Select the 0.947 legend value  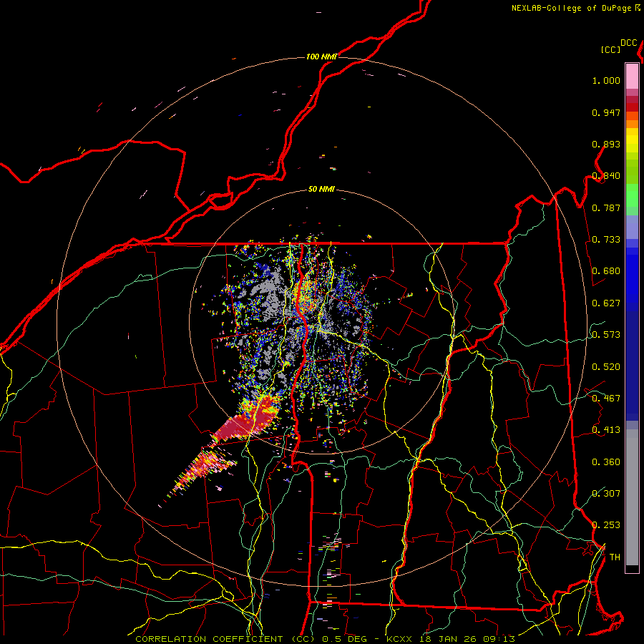[x=606, y=112]
